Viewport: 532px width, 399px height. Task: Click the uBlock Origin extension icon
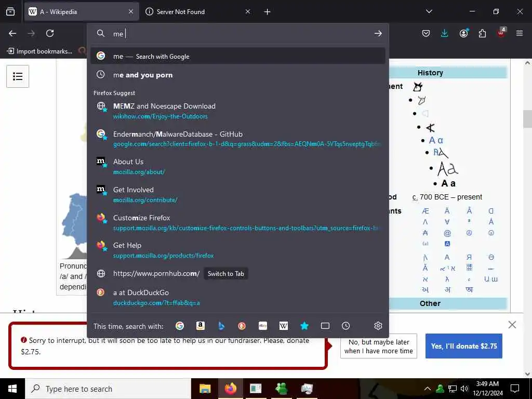pos(501,33)
